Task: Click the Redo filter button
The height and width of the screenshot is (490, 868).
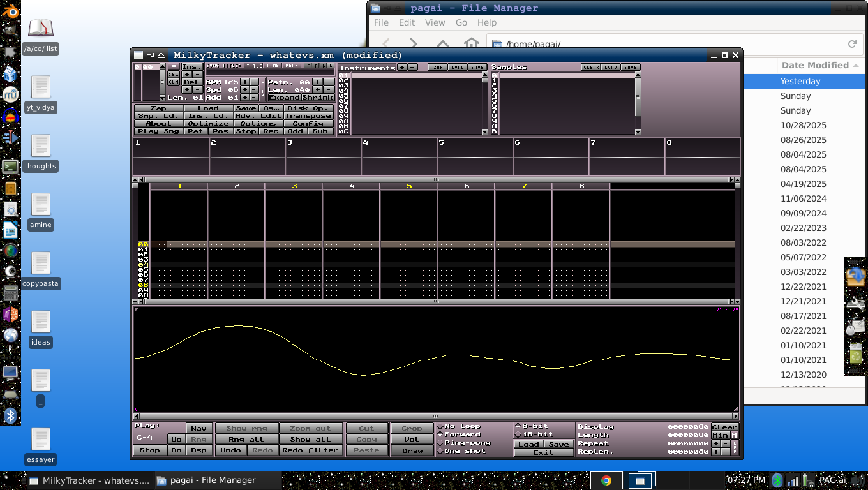Action: point(310,450)
